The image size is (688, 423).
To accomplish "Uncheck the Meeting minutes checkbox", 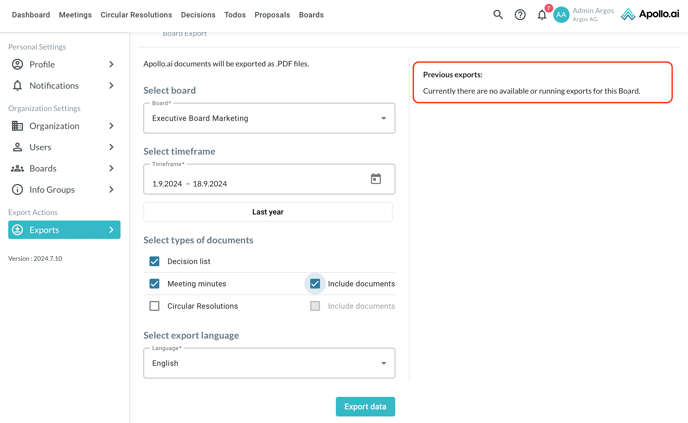I will 154,284.
